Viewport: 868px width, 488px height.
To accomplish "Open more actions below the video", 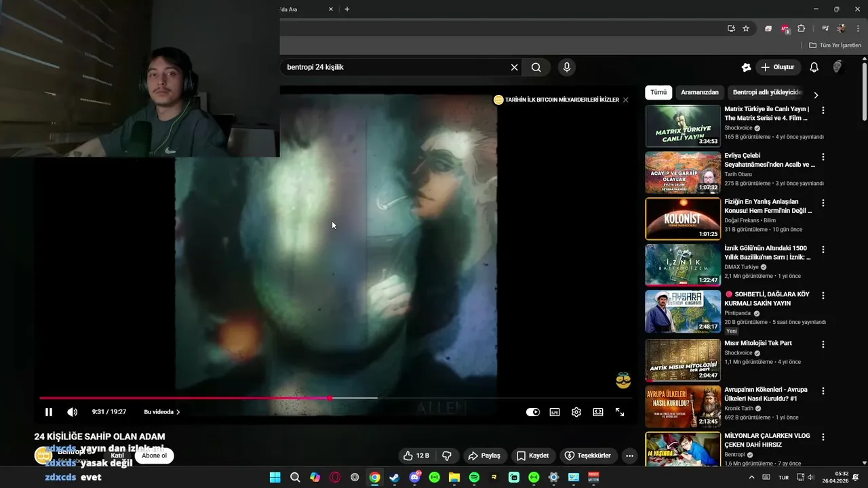I will (x=629, y=455).
